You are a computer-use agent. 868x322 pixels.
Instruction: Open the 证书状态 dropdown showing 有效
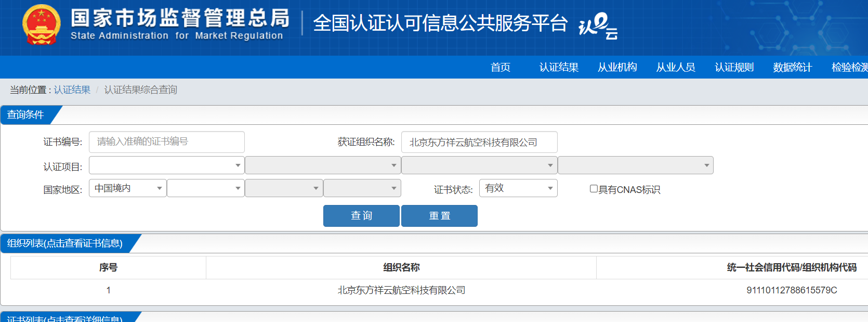pyautogui.click(x=518, y=188)
